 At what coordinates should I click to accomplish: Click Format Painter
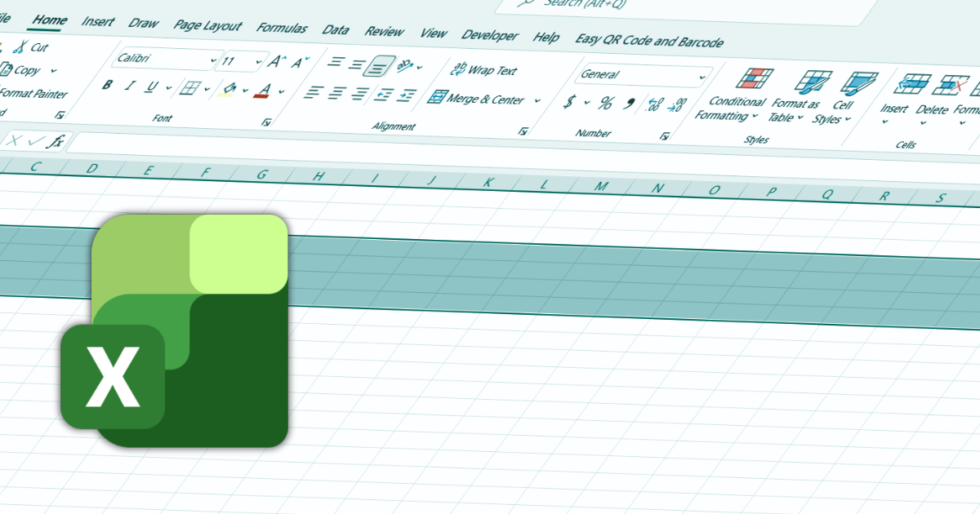coord(33,94)
